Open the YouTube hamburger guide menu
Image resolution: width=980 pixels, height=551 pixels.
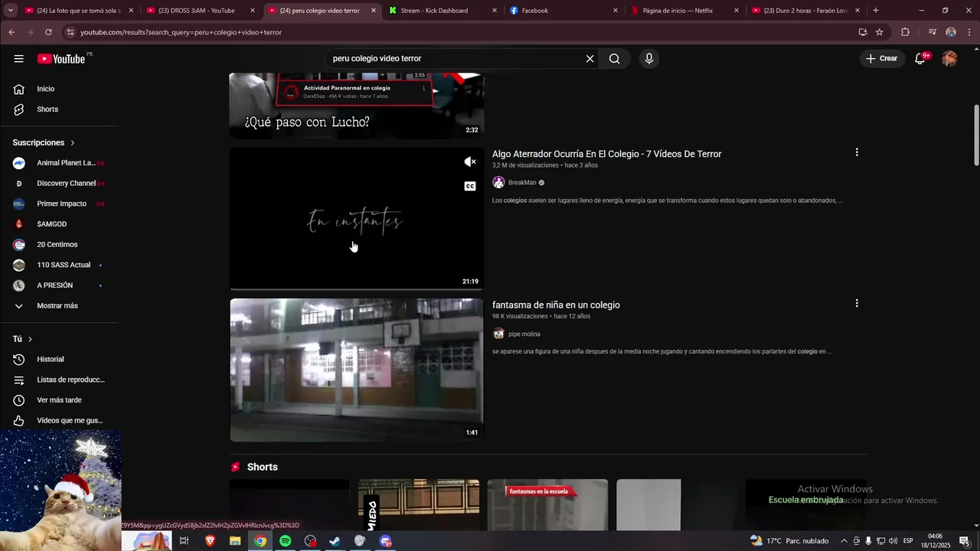(x=18, y=59)
